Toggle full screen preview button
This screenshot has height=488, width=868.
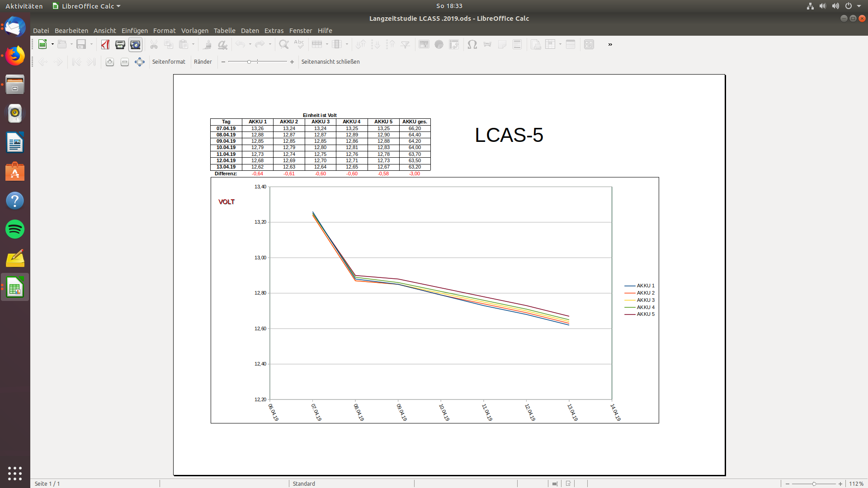tap(140, 62)
